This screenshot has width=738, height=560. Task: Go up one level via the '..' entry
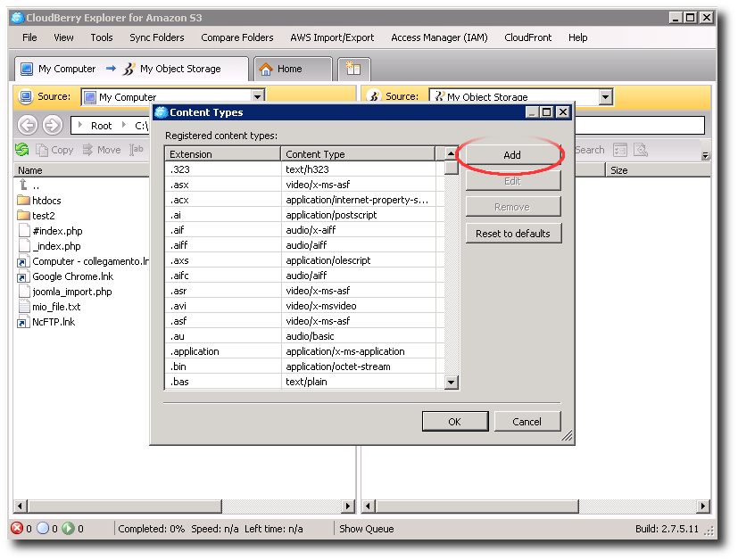pyautogui.click(x=29, y=185)
